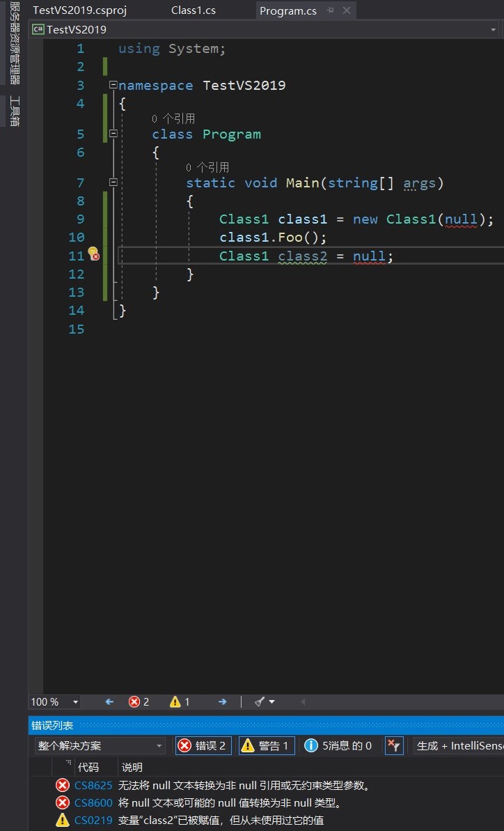
Task: Switch to the TestVS2019.csproj tab
Action: (x=79, y=10)
